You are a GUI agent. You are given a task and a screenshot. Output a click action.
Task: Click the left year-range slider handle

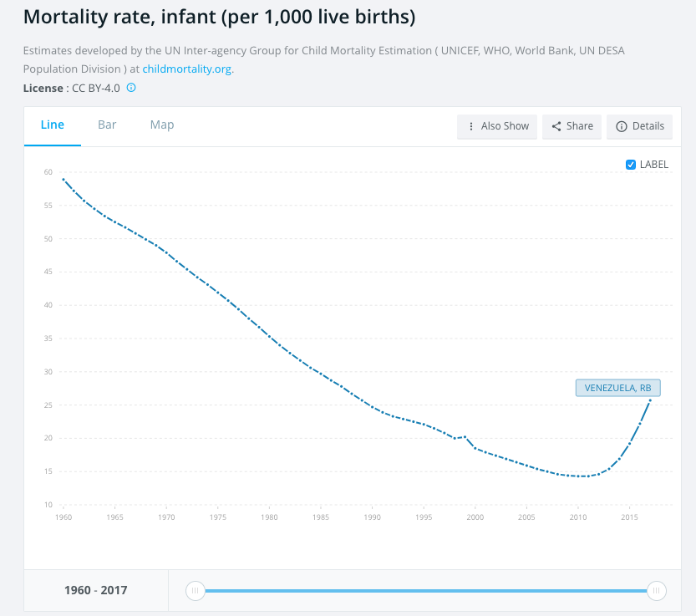pyautogui.click(x=195, y=591)
